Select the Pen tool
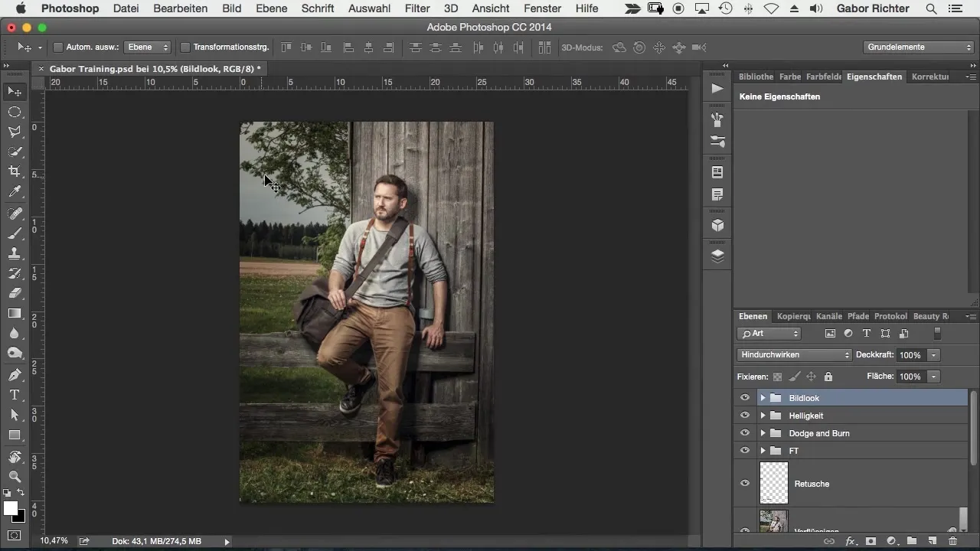Screen dimensions: 980x551 point(15,375)
